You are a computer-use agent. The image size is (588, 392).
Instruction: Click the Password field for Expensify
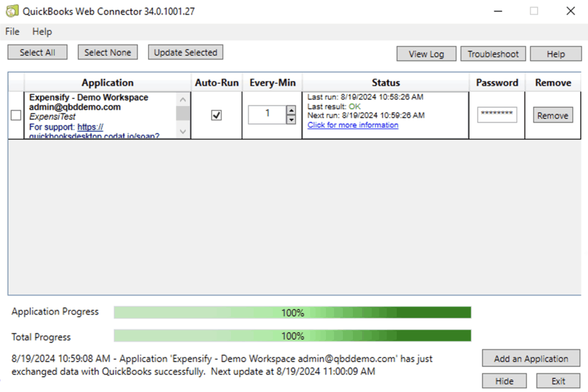pos(497,115)
